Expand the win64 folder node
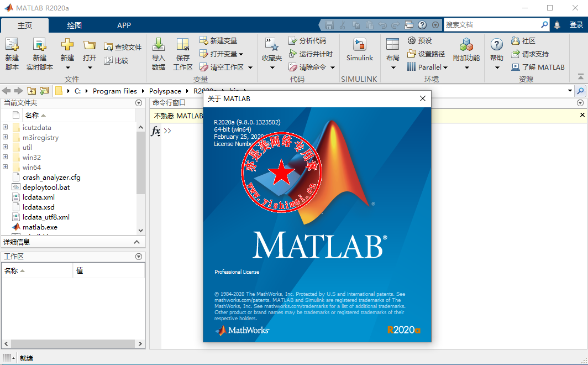 [6, 167]
